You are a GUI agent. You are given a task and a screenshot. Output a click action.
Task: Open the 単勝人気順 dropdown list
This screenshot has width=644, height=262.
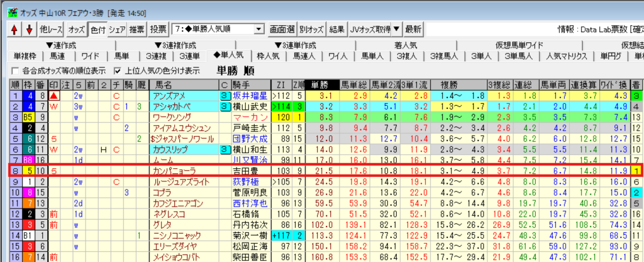pyautogui.click(x=258, y=29)
